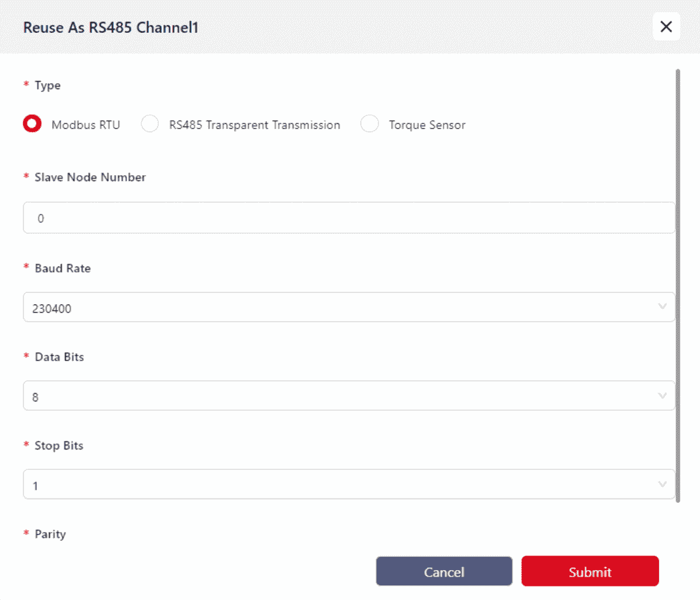The width and height of the screenshot is (700, 600).
Task: Click the "RS485 Transparent Transmission" label text
Action: 254,125
